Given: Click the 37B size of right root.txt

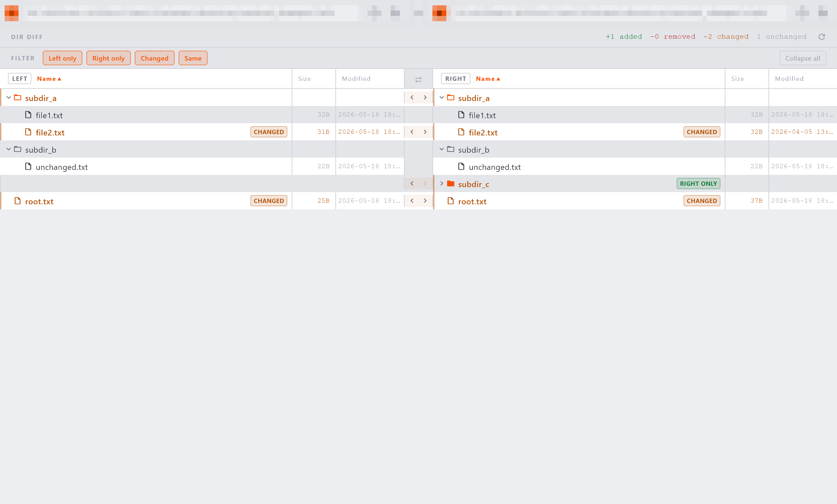Looking at the screenshot, I should [x=757, y=201].
